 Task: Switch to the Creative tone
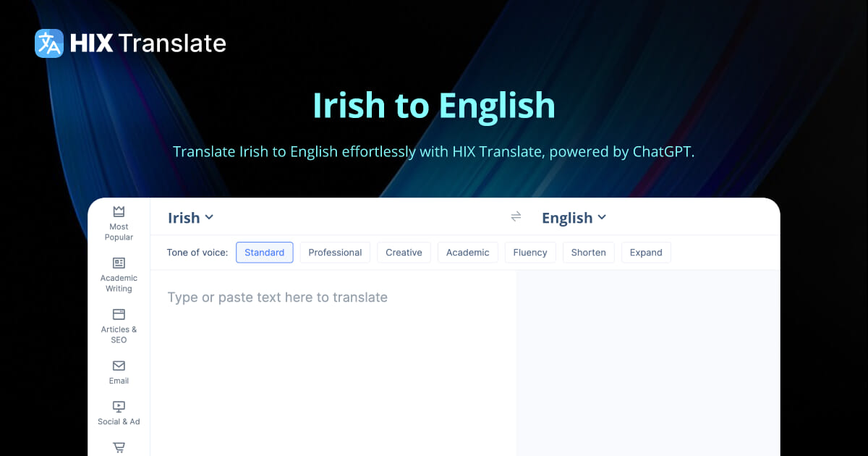pos(404,252)
